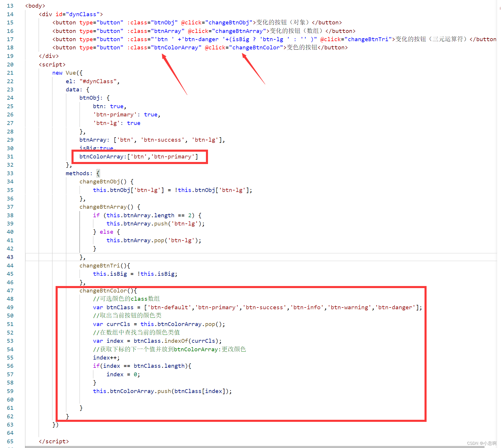Click line number 13 in the gutter

point(10,6)
